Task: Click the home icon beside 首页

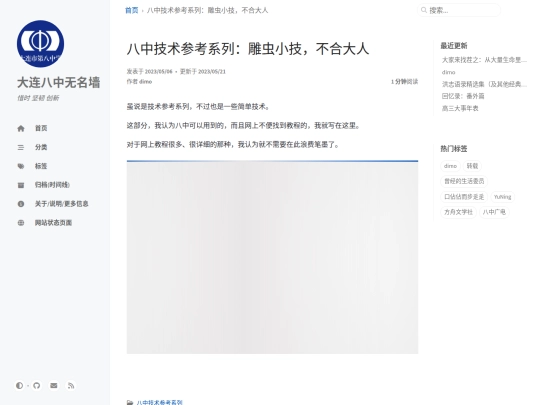Action: click(x=21, y=128)
